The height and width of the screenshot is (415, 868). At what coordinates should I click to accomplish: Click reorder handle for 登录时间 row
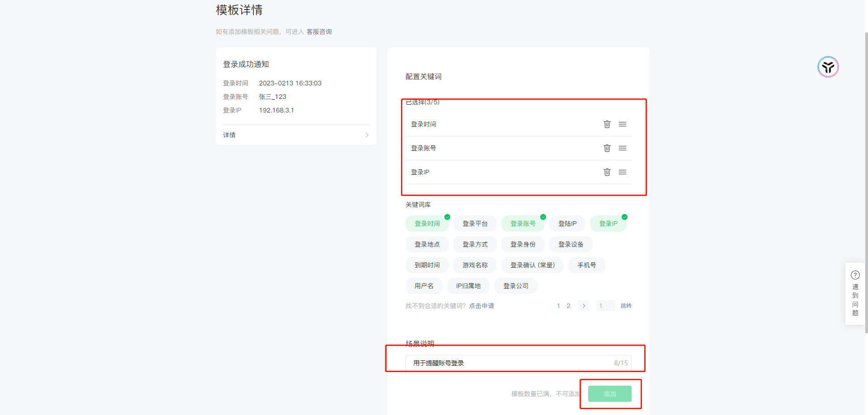(623, 124)
